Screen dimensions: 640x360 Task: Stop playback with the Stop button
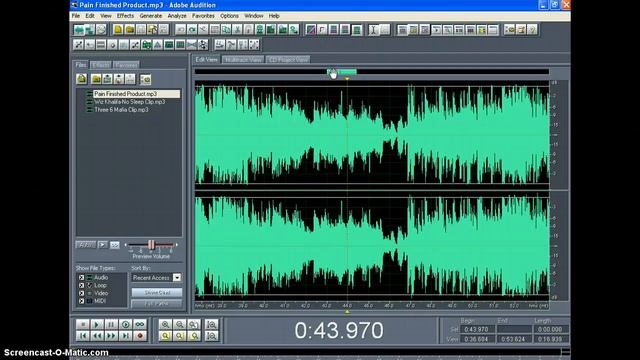pyautogui.click(x=82, y=324)
